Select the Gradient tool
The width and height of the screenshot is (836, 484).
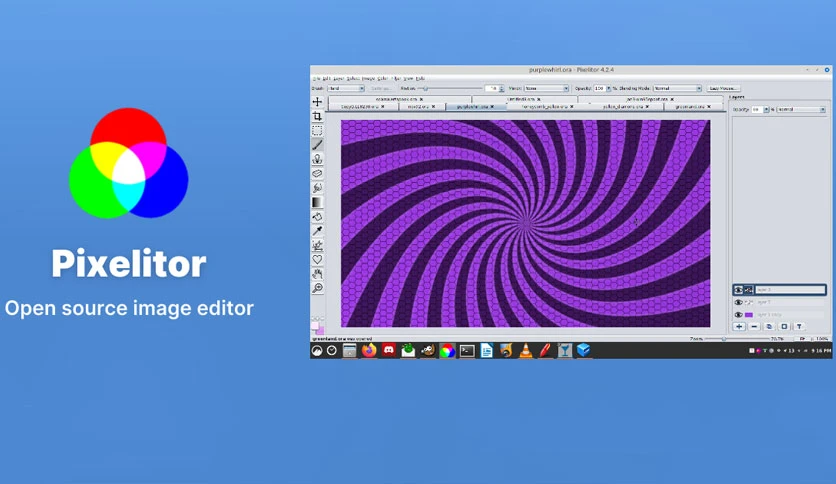click(x=317, y=203)
